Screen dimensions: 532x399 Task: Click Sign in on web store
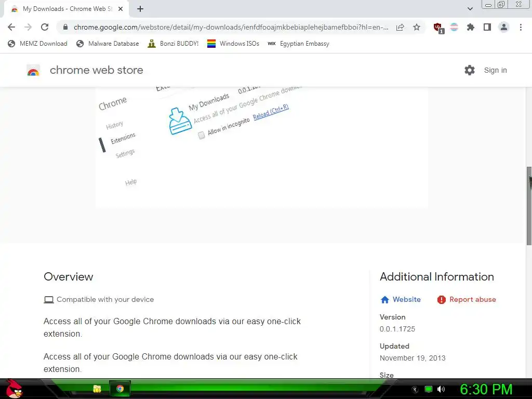tap(495, 70)
